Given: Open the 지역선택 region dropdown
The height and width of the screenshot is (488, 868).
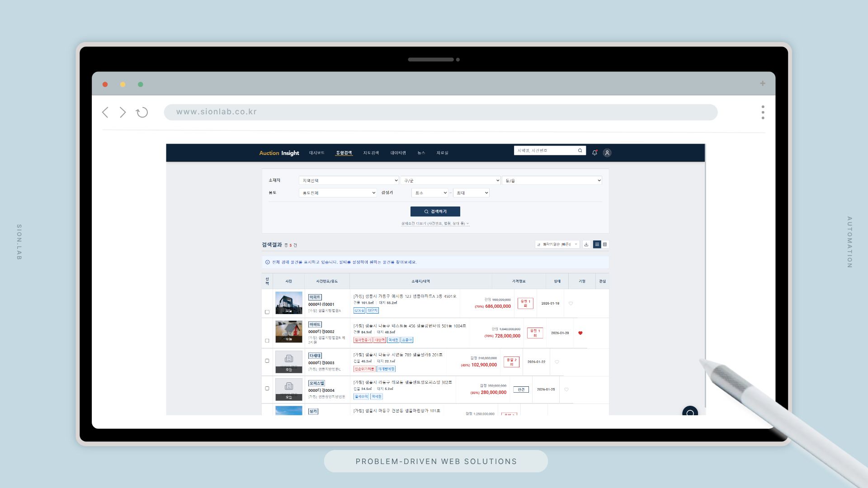Looking at the screenshot, I should pyautogui.click(x=348, y=180).
